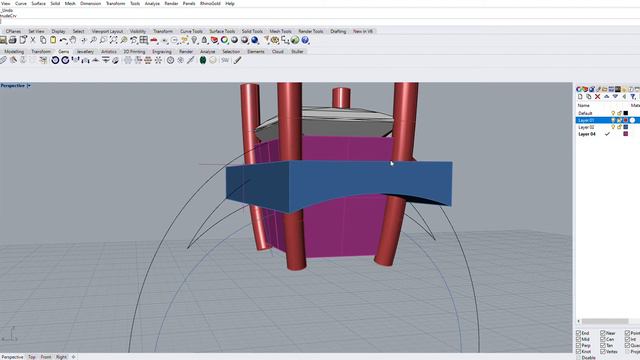The width and height of the screenshot is (640, 360).
Task: Click the Paste clipboard icon
Action: pyautogui.click(x=53, y=40)
